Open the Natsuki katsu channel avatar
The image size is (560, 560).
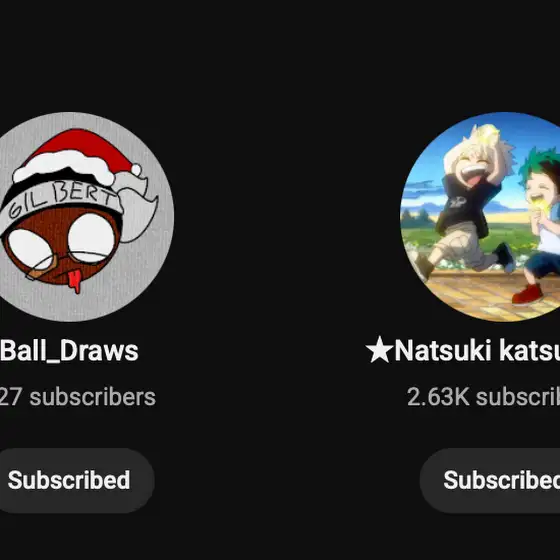pyautogui.click(x=480, y=217)
